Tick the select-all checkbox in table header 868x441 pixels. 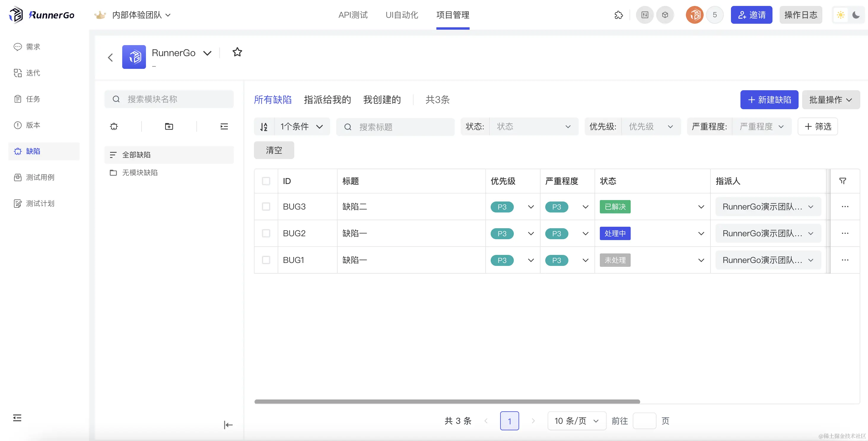point(266,181)
